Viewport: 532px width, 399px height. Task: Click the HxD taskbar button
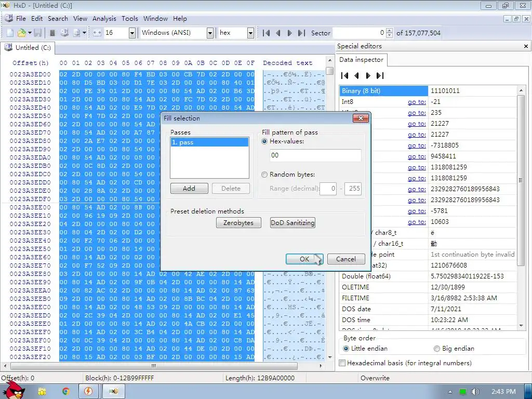114,391
